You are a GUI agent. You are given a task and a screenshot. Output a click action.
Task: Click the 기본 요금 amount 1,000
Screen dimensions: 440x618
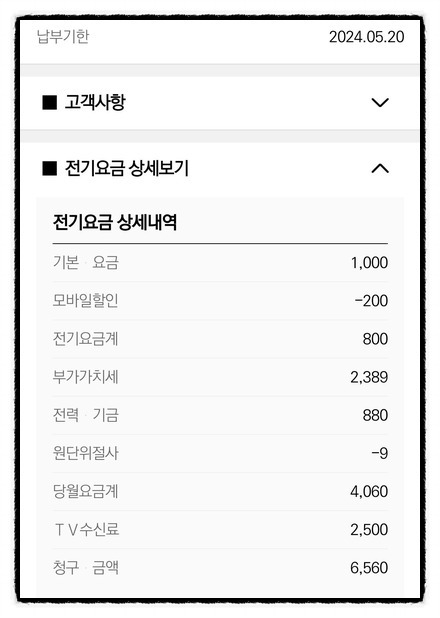369,263
